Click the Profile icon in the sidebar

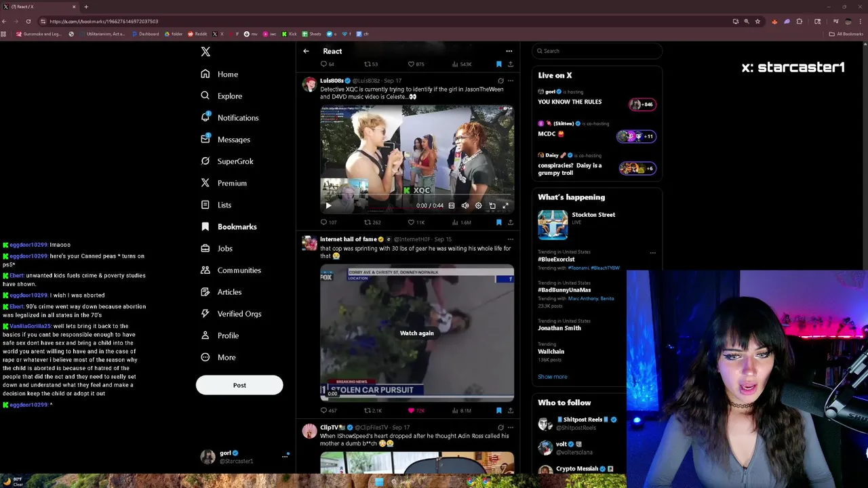pos(205,335)
